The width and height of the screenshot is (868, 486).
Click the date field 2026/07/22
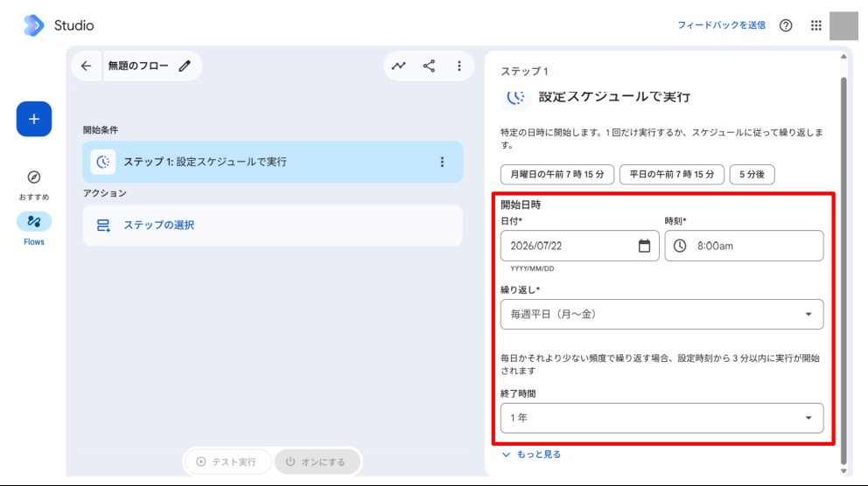pyautogui.click(x=579, y=246)
